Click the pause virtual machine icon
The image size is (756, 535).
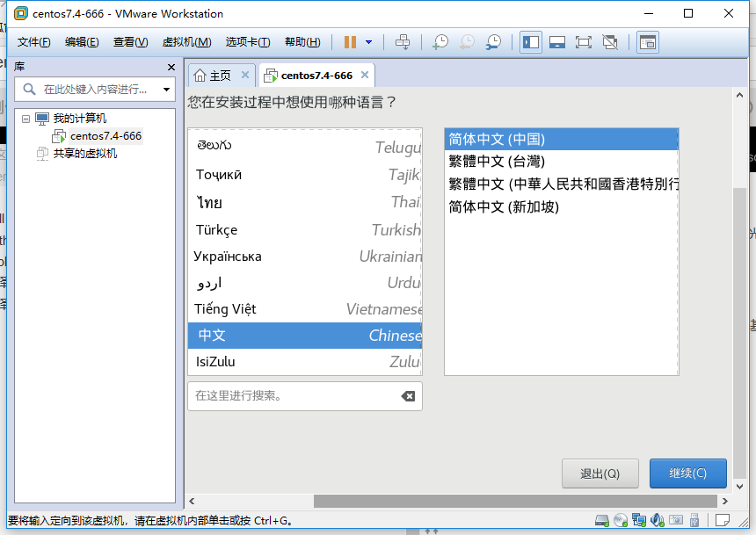click(x=350, y=42)
